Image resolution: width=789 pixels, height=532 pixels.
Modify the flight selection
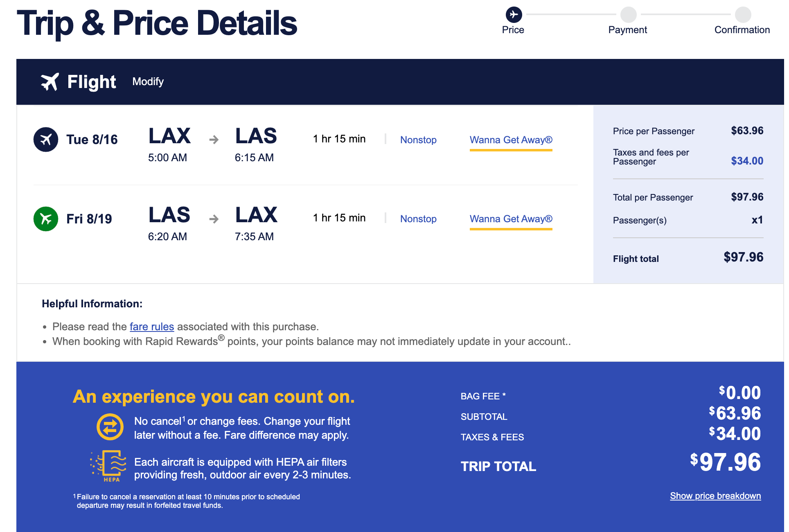point(148,82)
